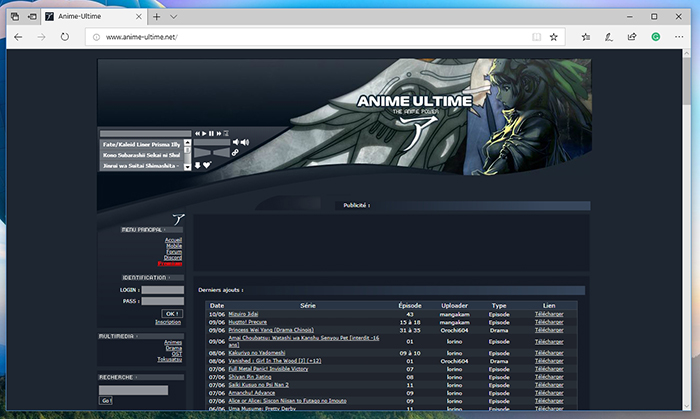
Task: Select Fate/Kaleid Liner Prisma Illy track
Action: (142, 144)
